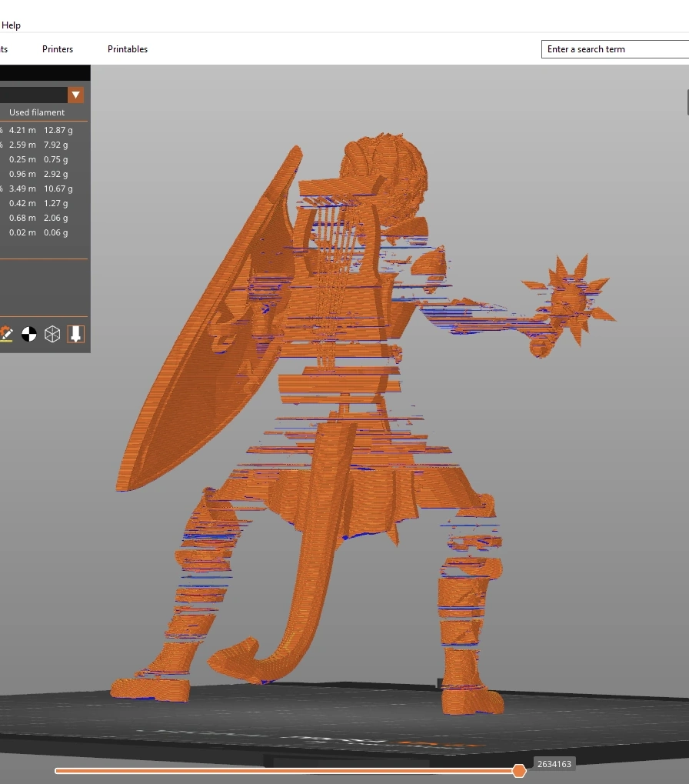Open the Help menu
The image size is (689, 784).
pyautogui.click(x=11, y=25)
